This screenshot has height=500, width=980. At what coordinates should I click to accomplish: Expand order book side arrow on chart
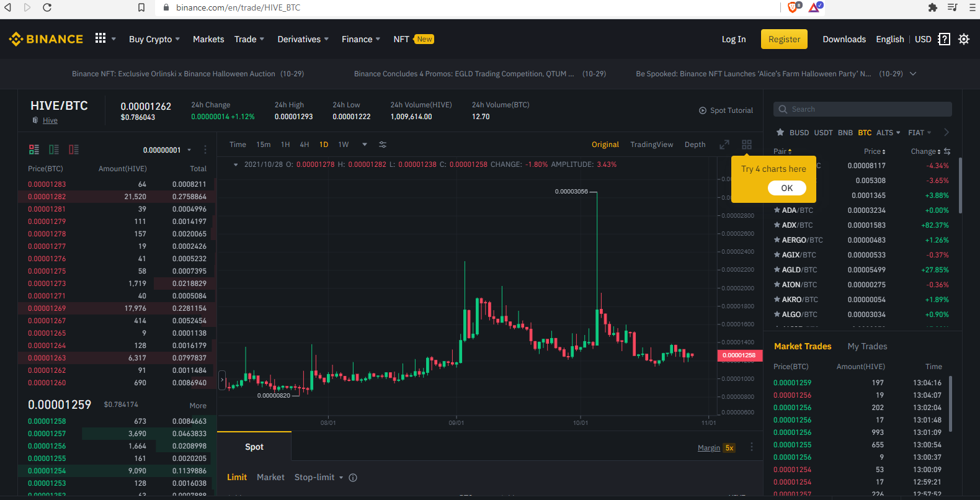(222, 380)
